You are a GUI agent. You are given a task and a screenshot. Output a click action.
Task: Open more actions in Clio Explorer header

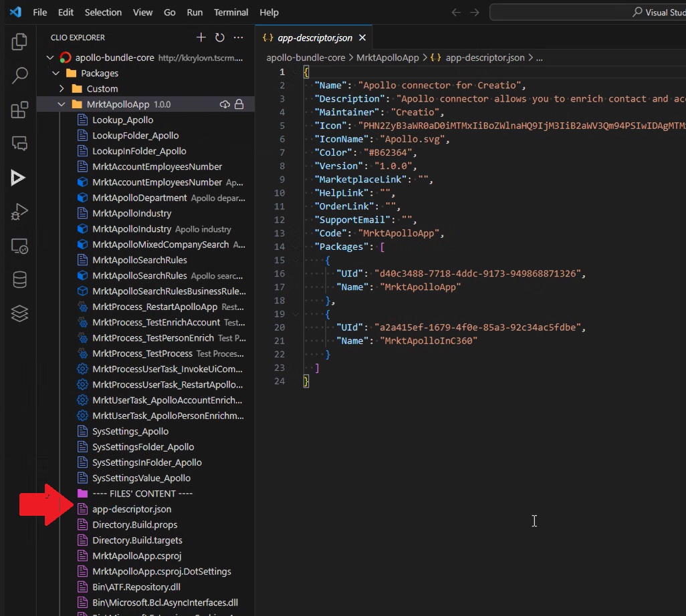coord(238,37)
